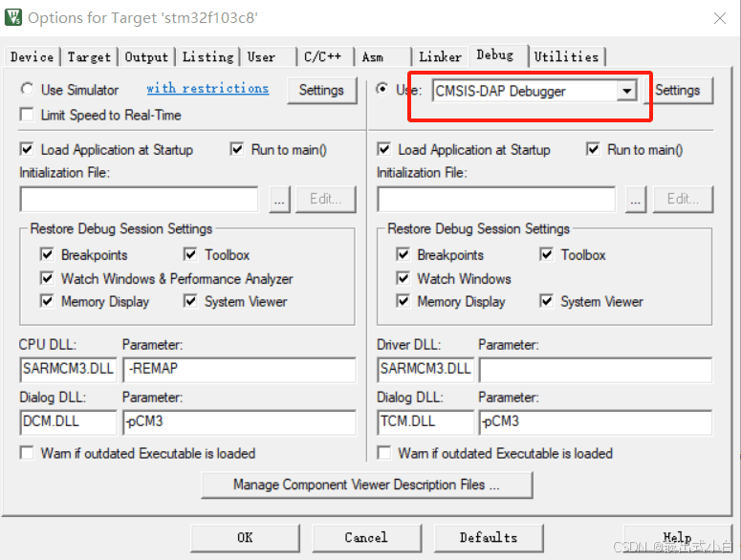The height and width of the screenshot is (560, 741).
Task: Click Driver DLL field SARMCM3.DLL
Action: click(425, 369)
